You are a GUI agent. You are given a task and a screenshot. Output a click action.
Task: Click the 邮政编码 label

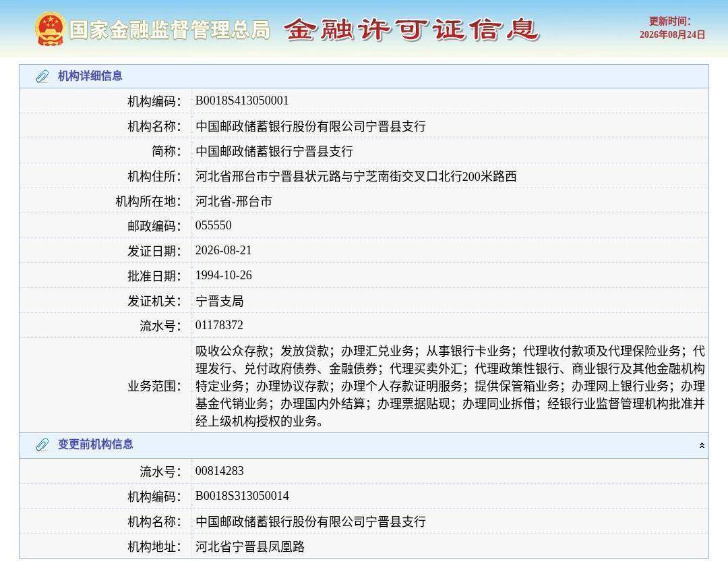point(154,226)
